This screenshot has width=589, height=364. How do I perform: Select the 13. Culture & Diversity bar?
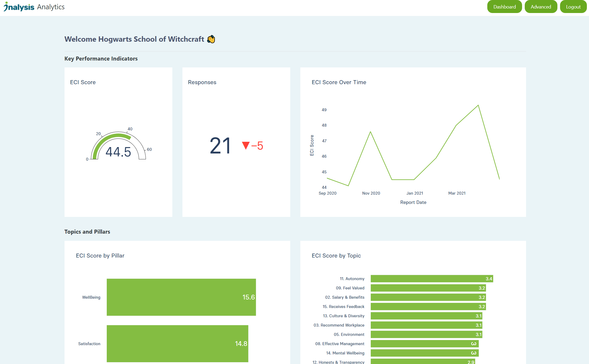pos(426,316)
